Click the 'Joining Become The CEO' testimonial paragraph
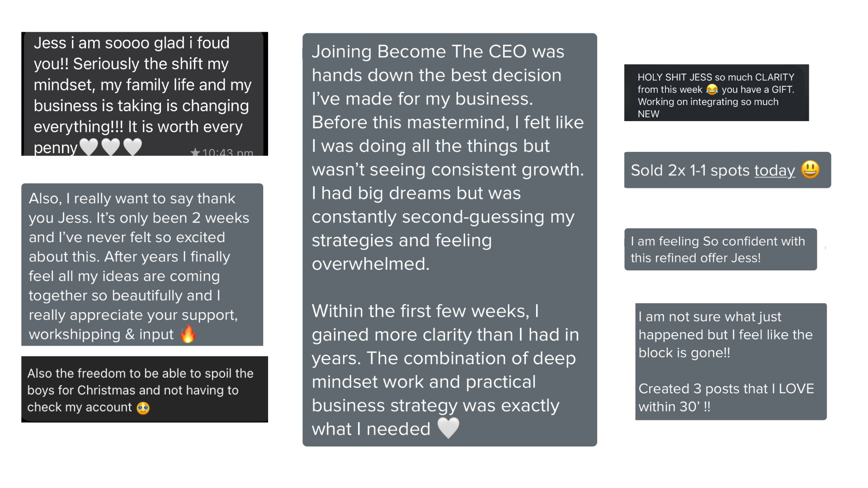The height and width of the screenshot is (488, 868). click(x=448, y=158)
